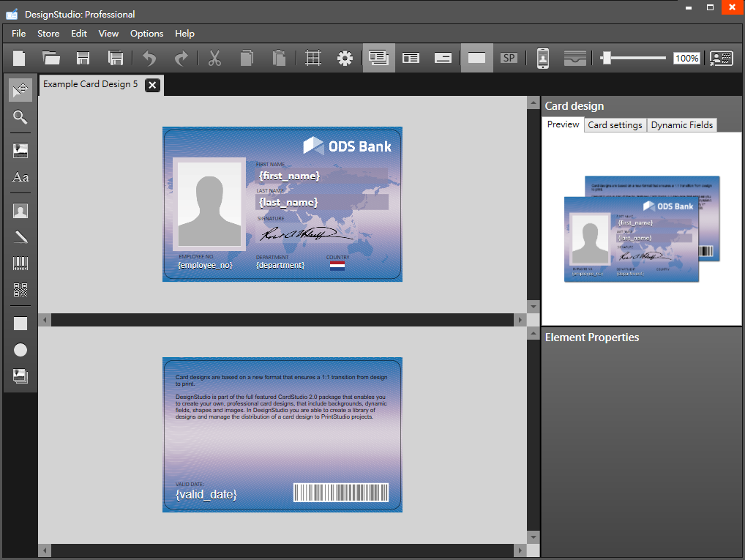
Task: Click front canvas vertical scroll down arrow
Action: pos(533,307)
